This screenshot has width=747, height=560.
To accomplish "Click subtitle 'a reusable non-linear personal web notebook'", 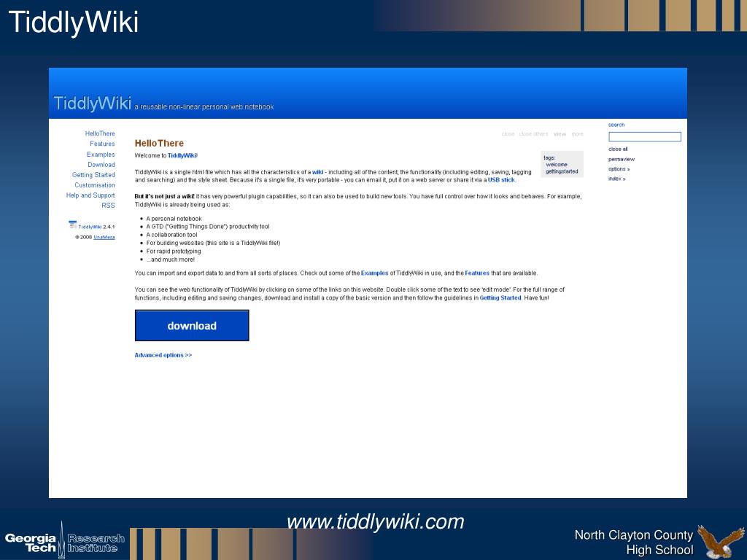I will pos(204,107).
